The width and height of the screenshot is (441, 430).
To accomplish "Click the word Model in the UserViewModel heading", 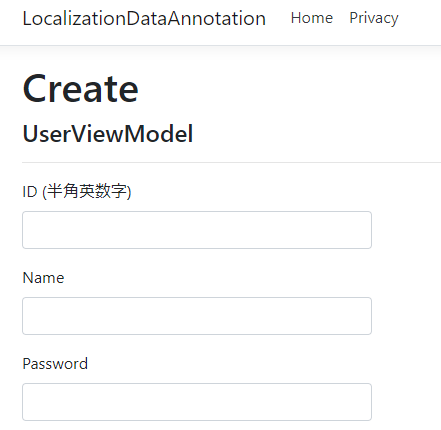I will [x=158, y=134].
